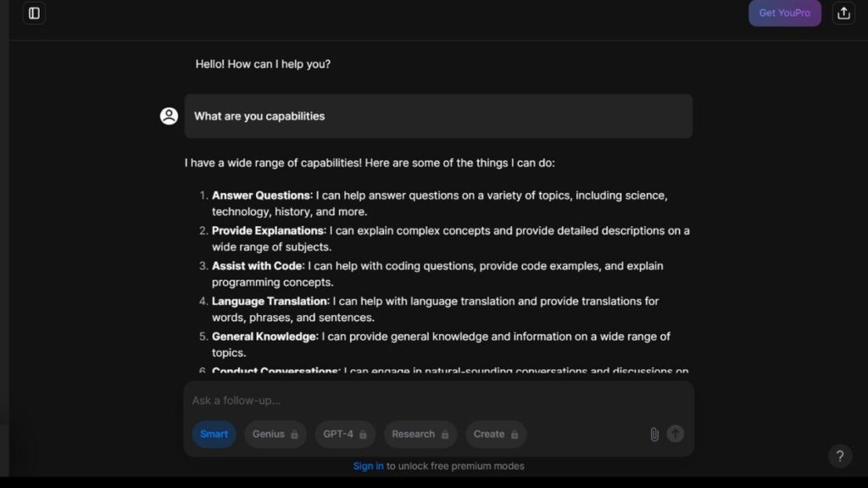The height and width of the screenshot is (488, 868).
Task: Click the share conversation icon
Action: (843, 13)
